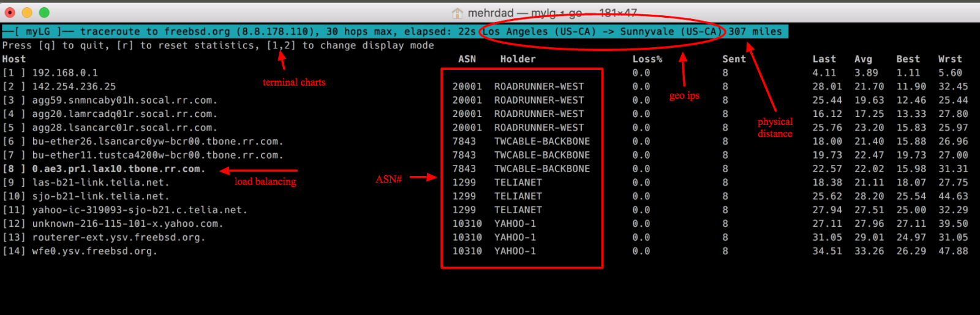Click the ASN column header
This screenshot has width=980, height=315.
(x=467, y=59)
